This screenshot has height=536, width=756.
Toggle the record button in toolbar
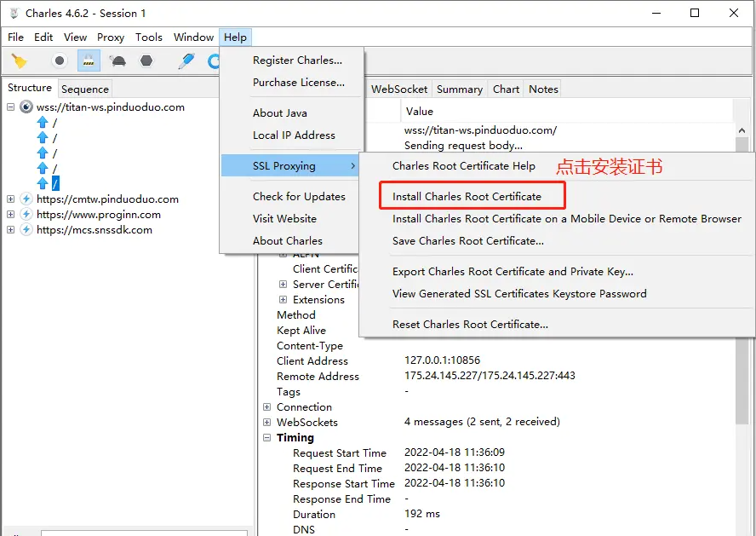click(x=60, y=61)
